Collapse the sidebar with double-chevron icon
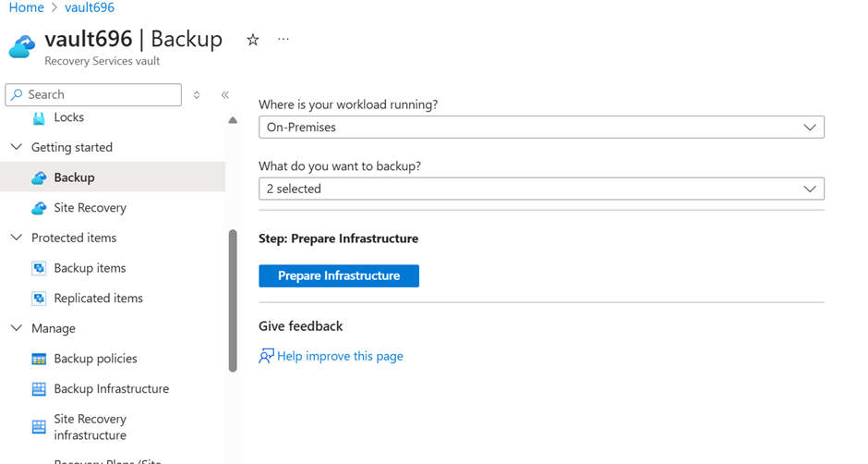Image resolution: width=868 pixels, height=464 pixels. [225, 95]
